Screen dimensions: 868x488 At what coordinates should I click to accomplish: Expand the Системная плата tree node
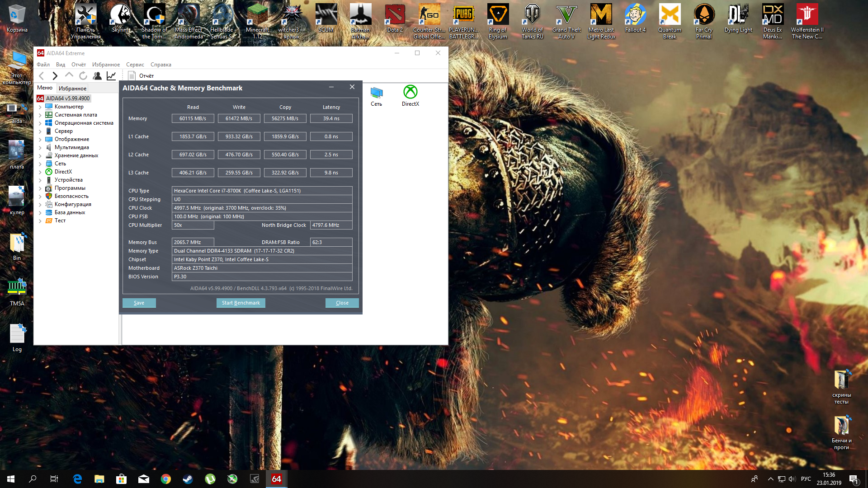[40, 115]
